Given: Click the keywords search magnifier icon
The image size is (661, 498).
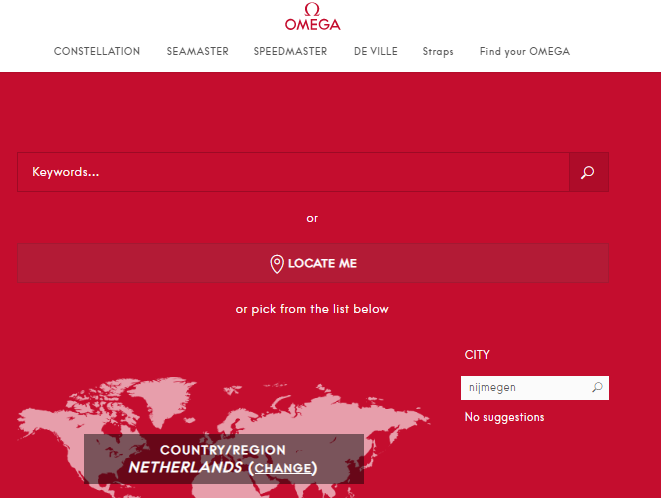Looking at the screenshot, I should (x=588, y=172).
